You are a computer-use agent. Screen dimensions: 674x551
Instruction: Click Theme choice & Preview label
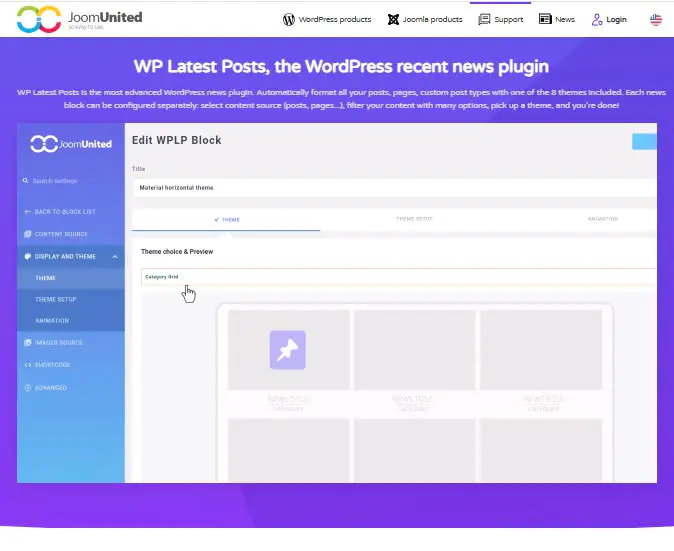pyautogui.click(x=177, y=251)
